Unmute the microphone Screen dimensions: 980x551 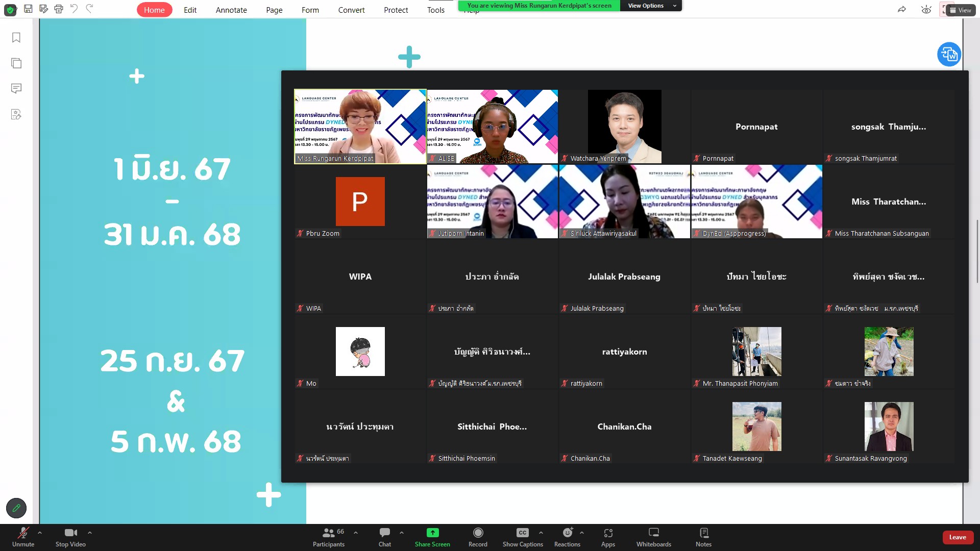[x=23, y=533]
